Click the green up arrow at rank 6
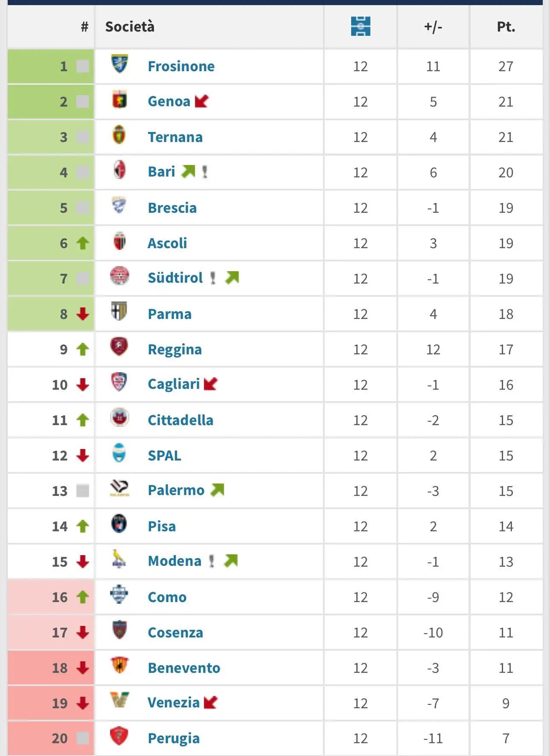Viewport: 550px width, 756px height. pyautogui.click(x=82, y=243)
